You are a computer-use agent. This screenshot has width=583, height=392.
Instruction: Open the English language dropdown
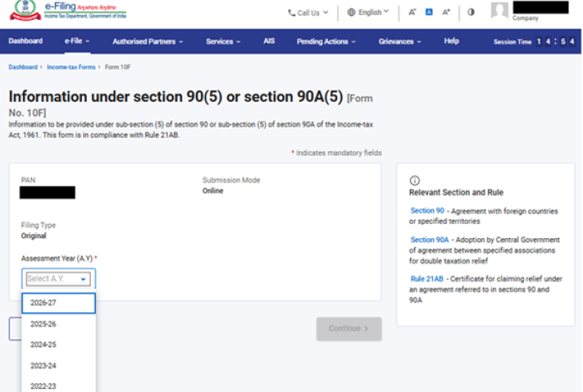point(368,13)
